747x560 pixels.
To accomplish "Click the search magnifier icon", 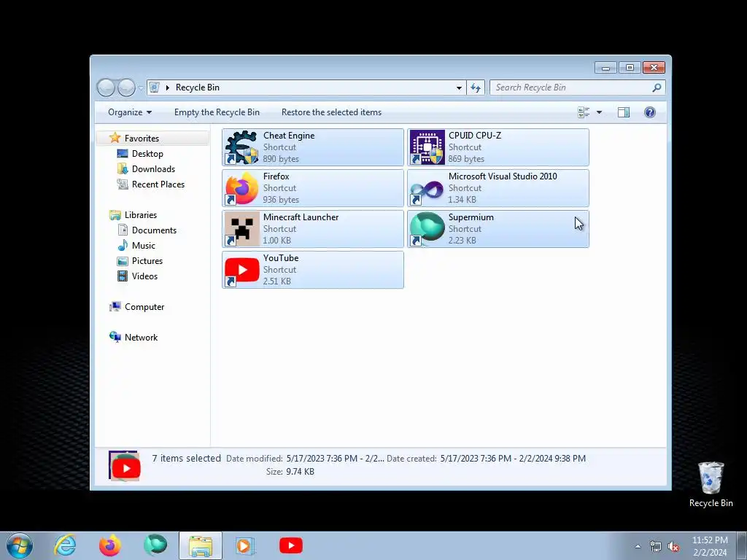I will pyautogui.click(x=657, y=87).
